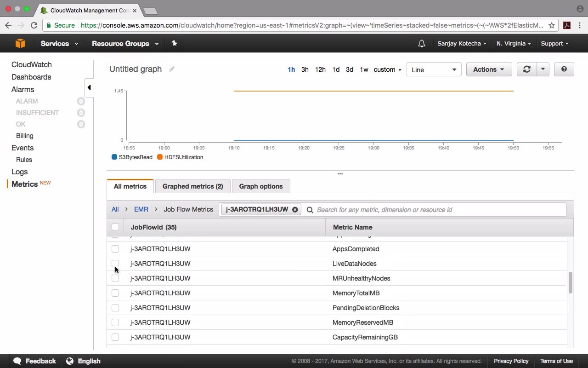Viewport: 588px width, 368px height.
Task: Remove the j-3AROTRQ1LH3UW filter tag
Action: 295,210
